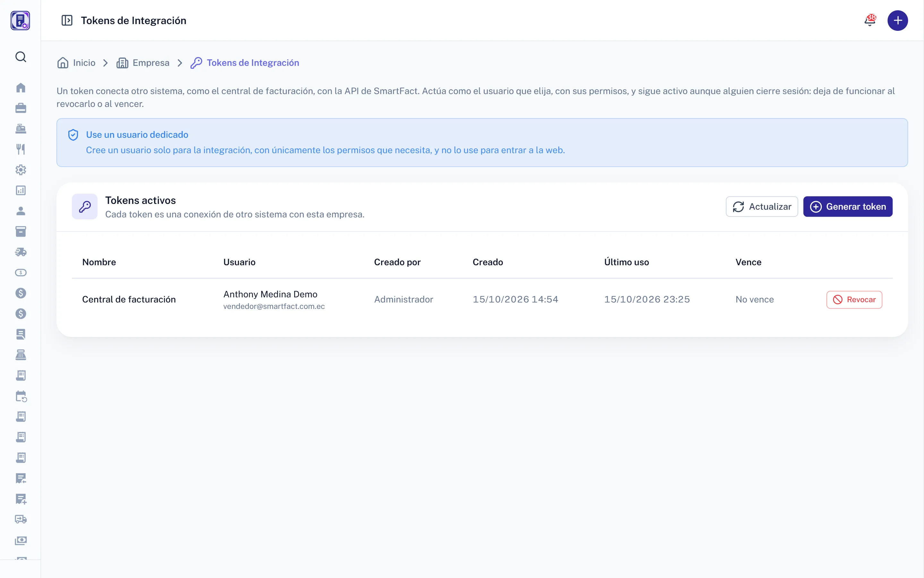The height and width of the screenshot is (578, 924).
Task: Open the sidebar search icon
Action: (21, 57)
